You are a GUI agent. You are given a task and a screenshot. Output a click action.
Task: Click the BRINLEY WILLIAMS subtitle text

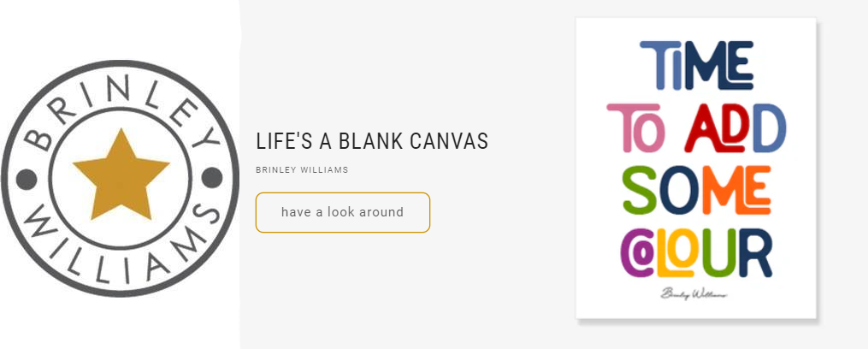302,170
